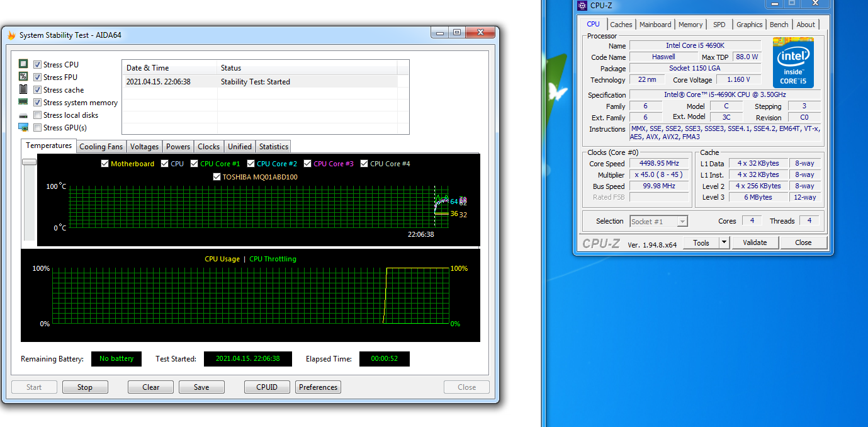
Task: Open the Voltages tab
Action: click(144, 147)
